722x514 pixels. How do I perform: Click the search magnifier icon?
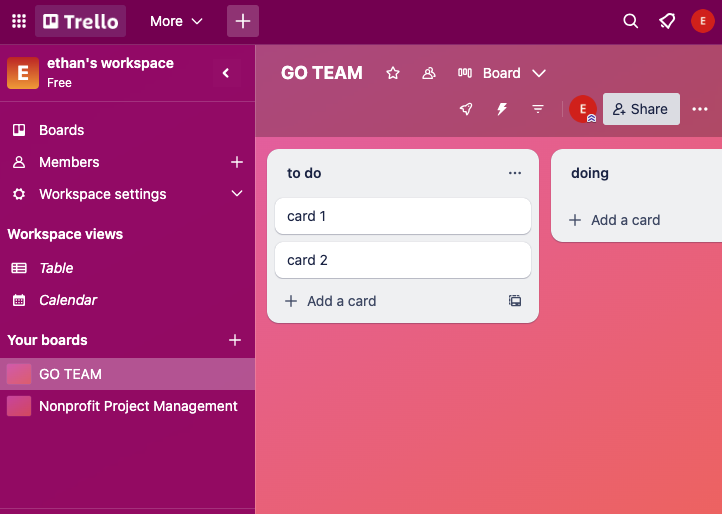630,21
